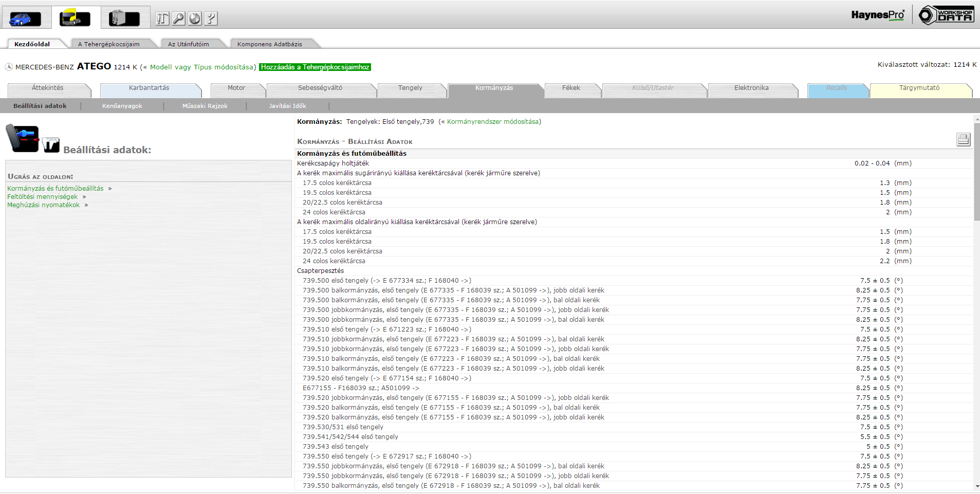Image resolution: width=980 pixels, height=494 pixels.
Task: Open the Kenőanyagok submenu item
Action: [x=122, y=106]
